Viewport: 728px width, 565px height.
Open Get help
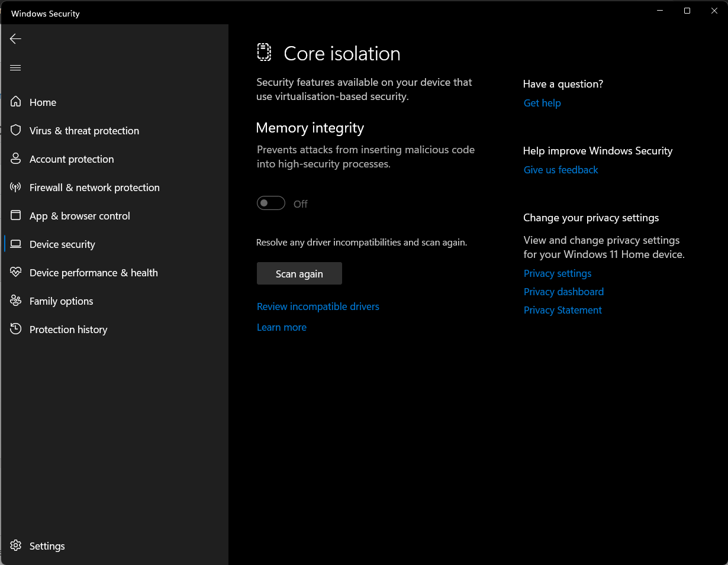click(542, 103)
